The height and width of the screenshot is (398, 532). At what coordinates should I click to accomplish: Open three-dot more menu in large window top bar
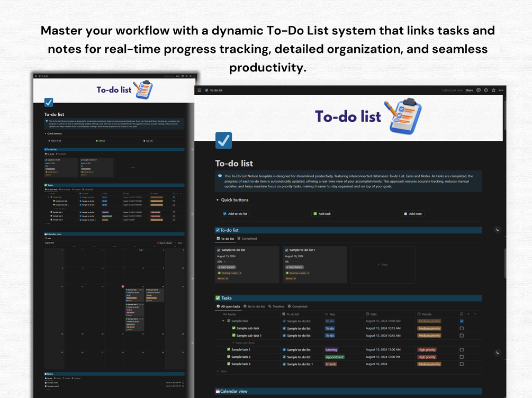[501, 91]
